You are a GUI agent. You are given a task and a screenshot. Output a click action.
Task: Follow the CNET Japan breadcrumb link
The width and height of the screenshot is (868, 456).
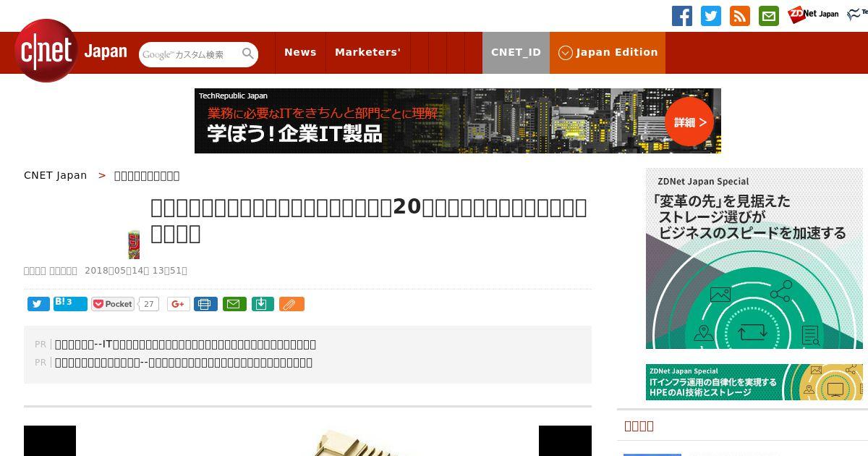click(56, 175)
